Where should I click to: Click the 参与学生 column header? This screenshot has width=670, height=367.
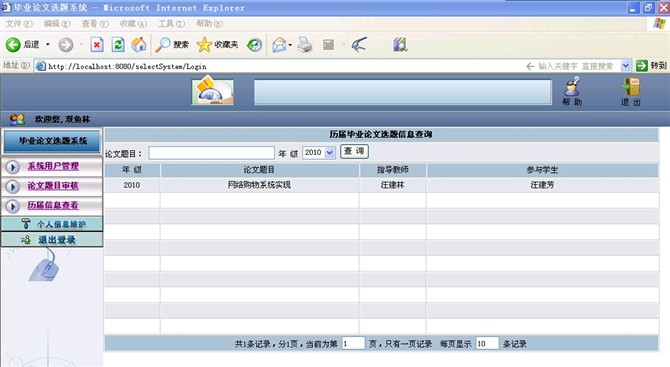(x=542, y=170)
